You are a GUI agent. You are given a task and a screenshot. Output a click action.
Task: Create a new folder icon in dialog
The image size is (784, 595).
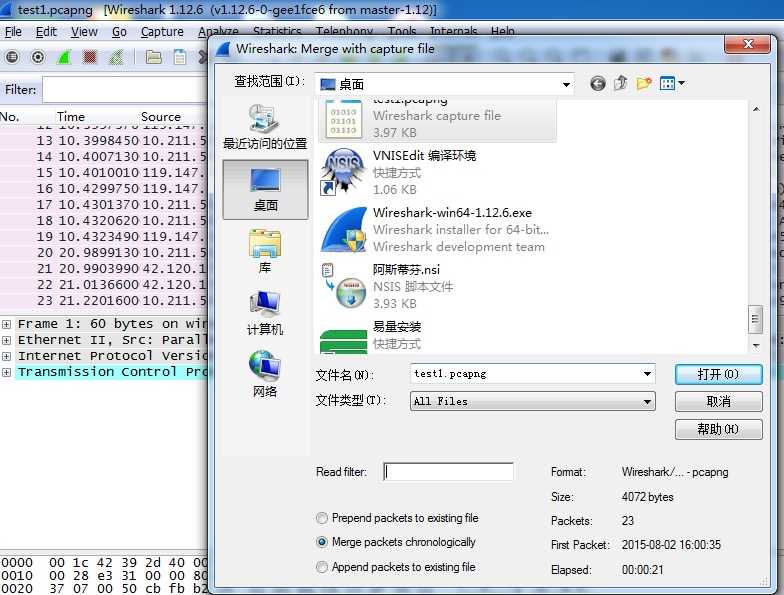point(644,83)
